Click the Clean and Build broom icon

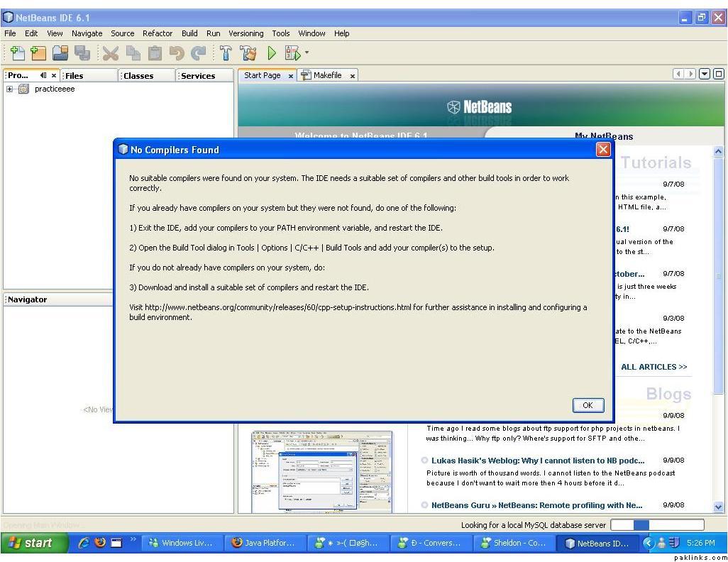(x=248, y=53)
